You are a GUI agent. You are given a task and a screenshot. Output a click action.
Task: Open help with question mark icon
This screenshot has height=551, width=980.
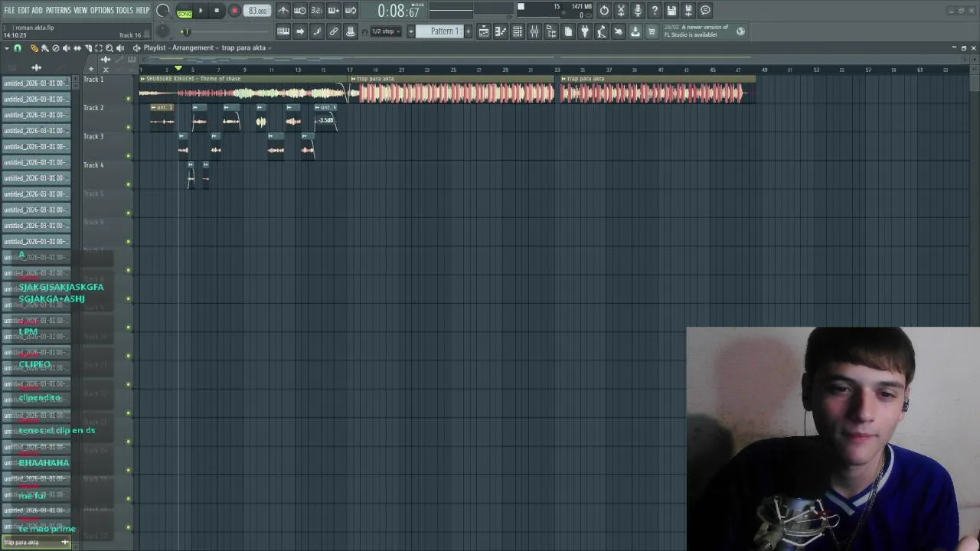pos(655,11)
